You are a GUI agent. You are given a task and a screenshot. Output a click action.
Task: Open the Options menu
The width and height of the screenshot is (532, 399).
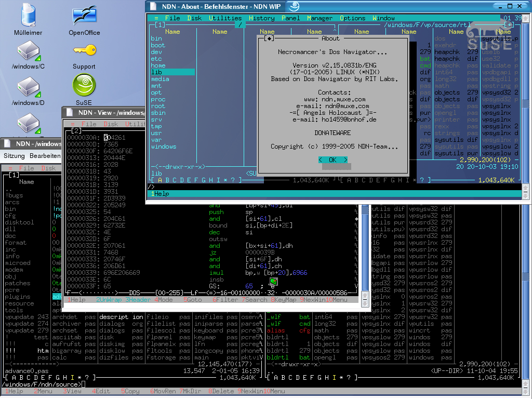coord(353,18)
